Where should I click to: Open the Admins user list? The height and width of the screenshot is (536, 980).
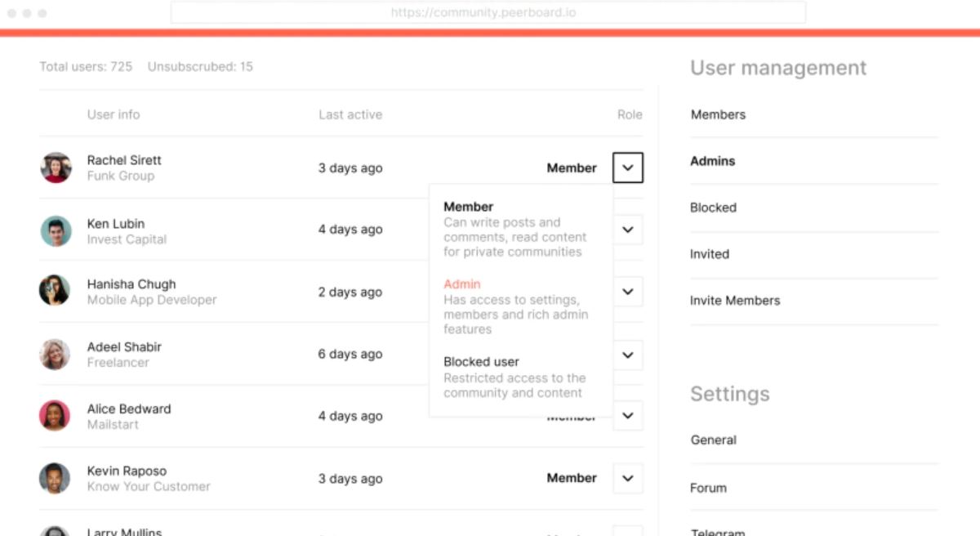[x=713, y=161]
